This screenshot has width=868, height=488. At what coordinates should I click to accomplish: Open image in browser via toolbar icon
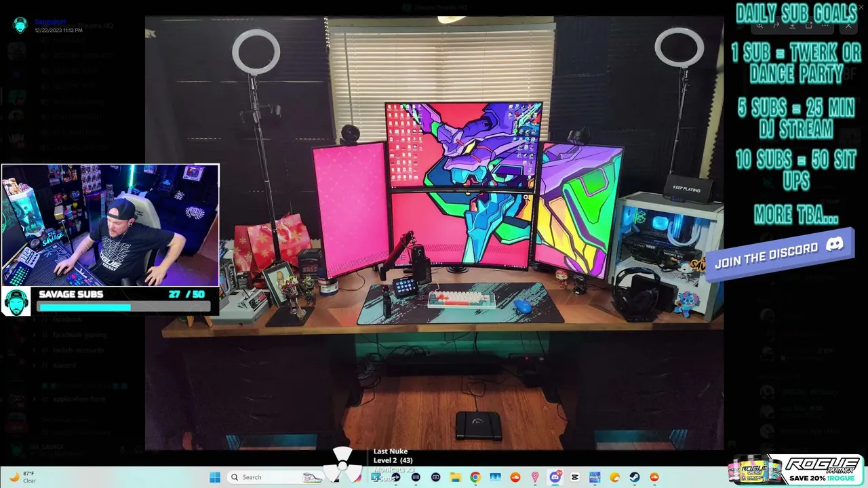tap(809, 25)
